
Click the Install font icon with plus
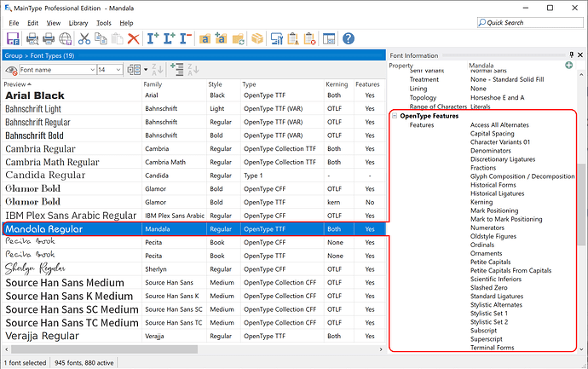(x=153, y=38)
